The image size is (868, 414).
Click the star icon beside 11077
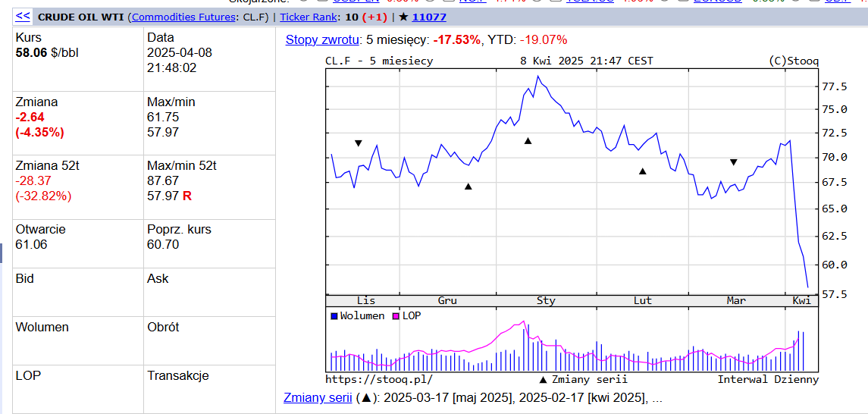[x=403, y=17]
